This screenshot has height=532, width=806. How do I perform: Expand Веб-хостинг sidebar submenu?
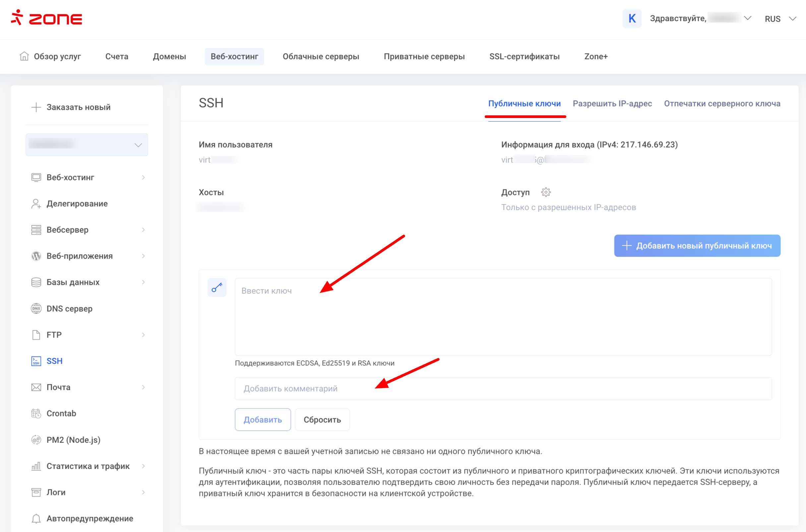(144, 177)
